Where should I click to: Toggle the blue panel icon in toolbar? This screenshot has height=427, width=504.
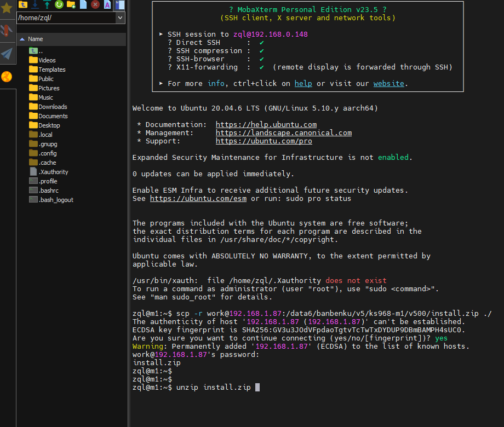(119, 4)
